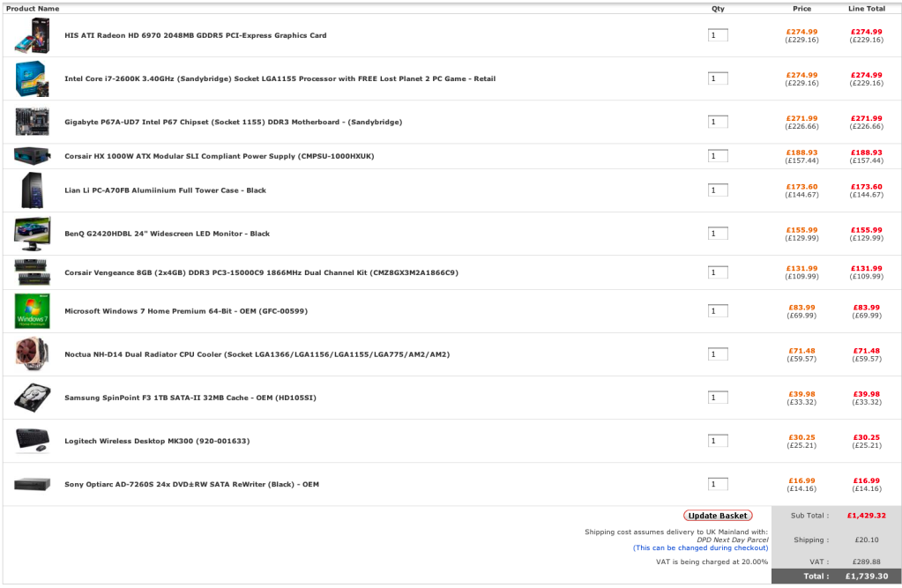Click the BenQ monitor product image
The width and height of the screenshot is (902, 588).
(32, 234)
